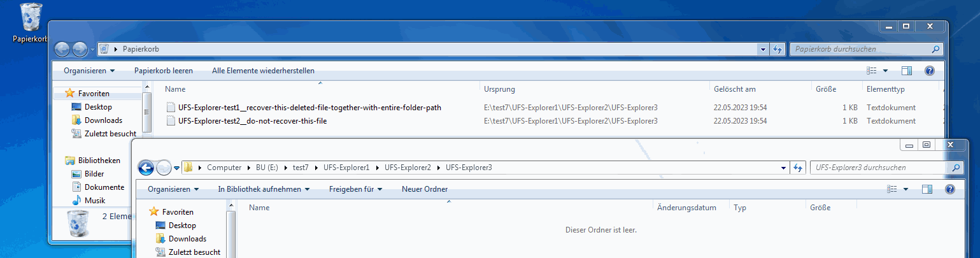The height and width of the screenshot is (258, 980).
Task: Refresh the UFS-Explorer3 folder window
Action: 798,168
